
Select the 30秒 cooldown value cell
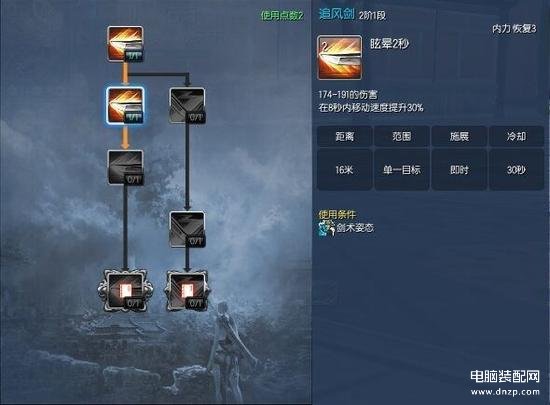coord(516,170)
